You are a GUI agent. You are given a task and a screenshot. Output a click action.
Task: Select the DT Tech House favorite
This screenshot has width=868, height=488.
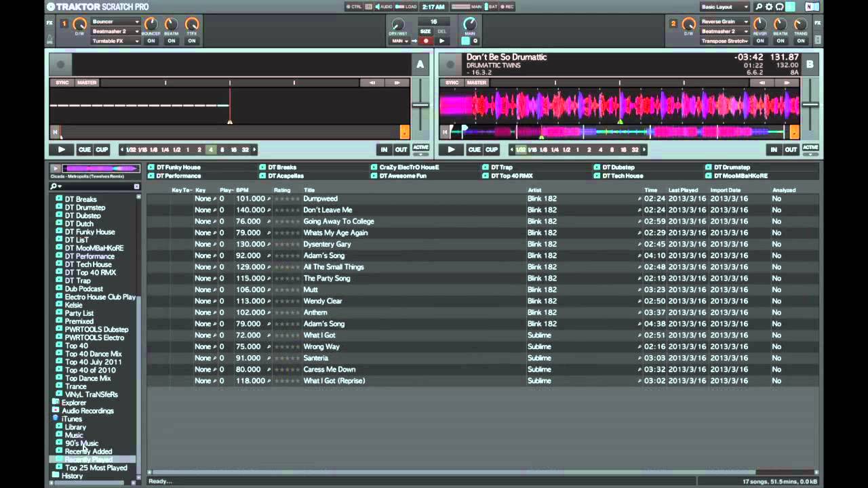click(x=623, y=176)
